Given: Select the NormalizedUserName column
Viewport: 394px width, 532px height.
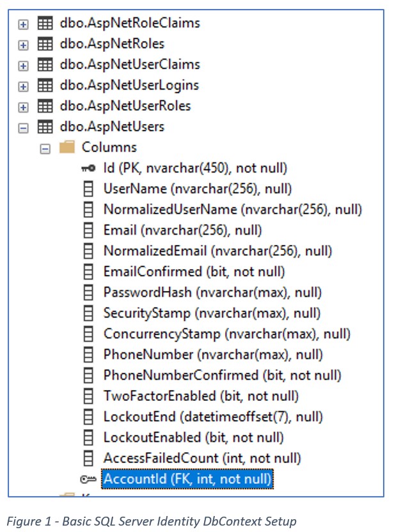Looking at the screenshot, I should coord(233,210).
